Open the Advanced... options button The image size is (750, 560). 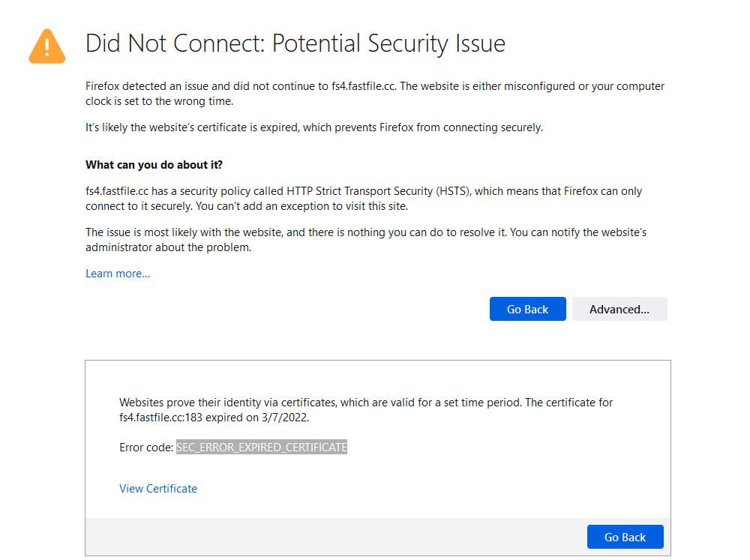point(619,309)
